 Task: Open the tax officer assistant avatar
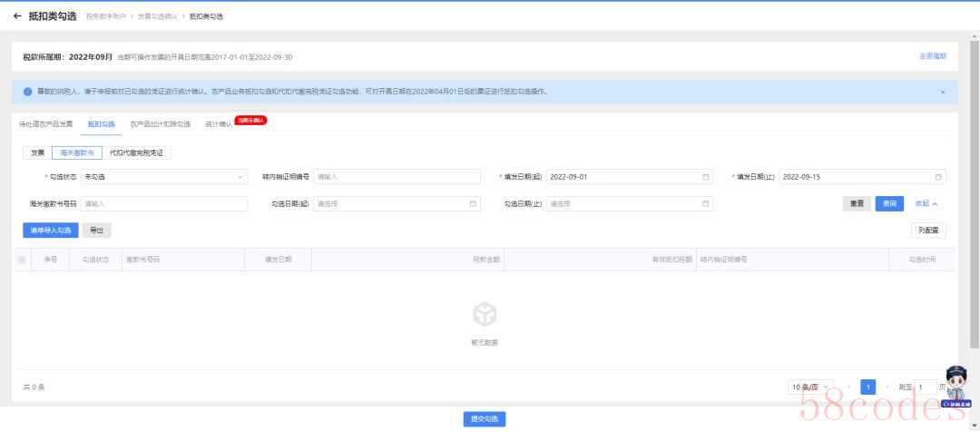(x=953, y=382)
